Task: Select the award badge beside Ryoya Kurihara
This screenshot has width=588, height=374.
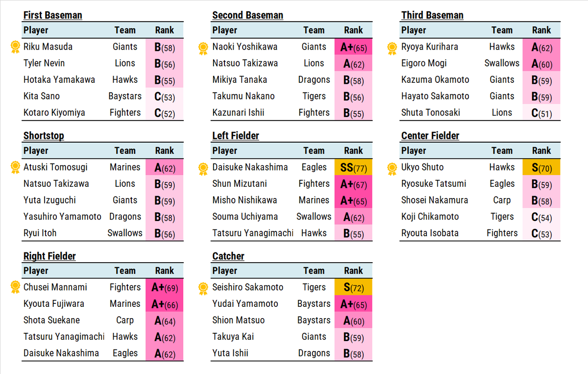Action: click(392, 48)
